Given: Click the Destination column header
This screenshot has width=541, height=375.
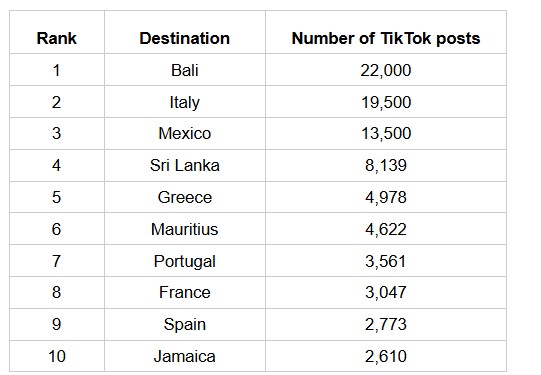Looking at the screenshot, I should (185, 38).
